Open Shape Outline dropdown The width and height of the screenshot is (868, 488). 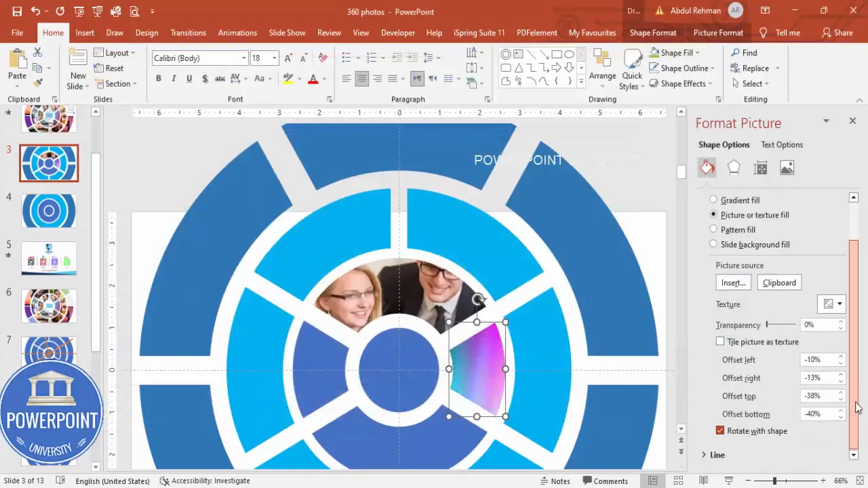pos(682,68)
